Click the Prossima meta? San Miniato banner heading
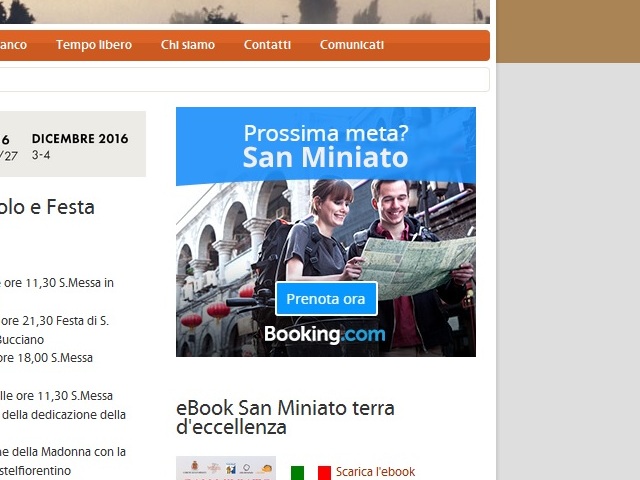This screenshot has width=640, height=480. [x=326, y=146]
